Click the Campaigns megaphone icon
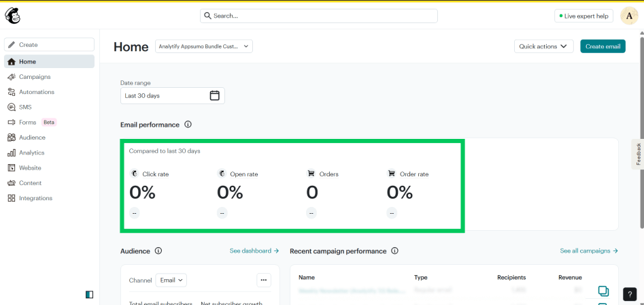The height and width of the screenshot is (305, 644). pyautogui.click(x=12, y=77)
